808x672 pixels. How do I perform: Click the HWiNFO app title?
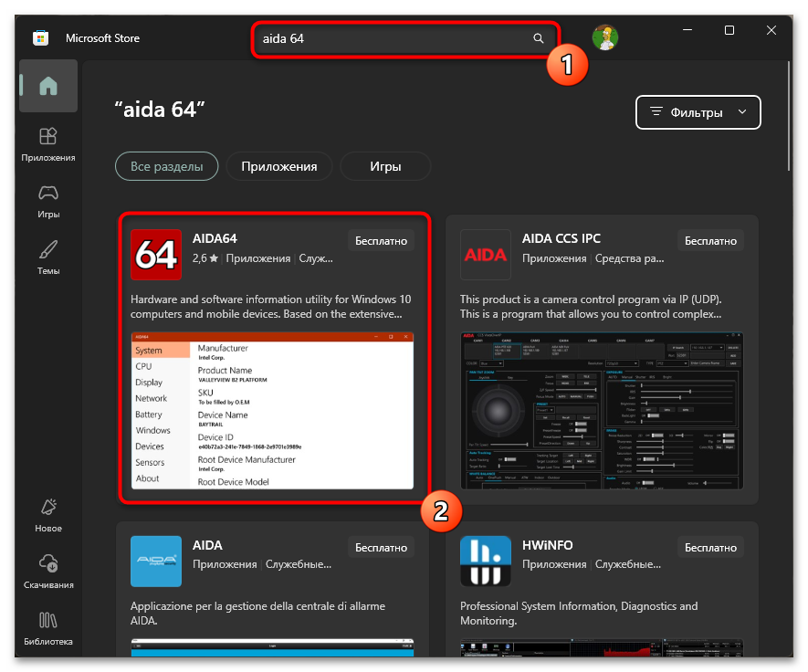pos(547,545)
